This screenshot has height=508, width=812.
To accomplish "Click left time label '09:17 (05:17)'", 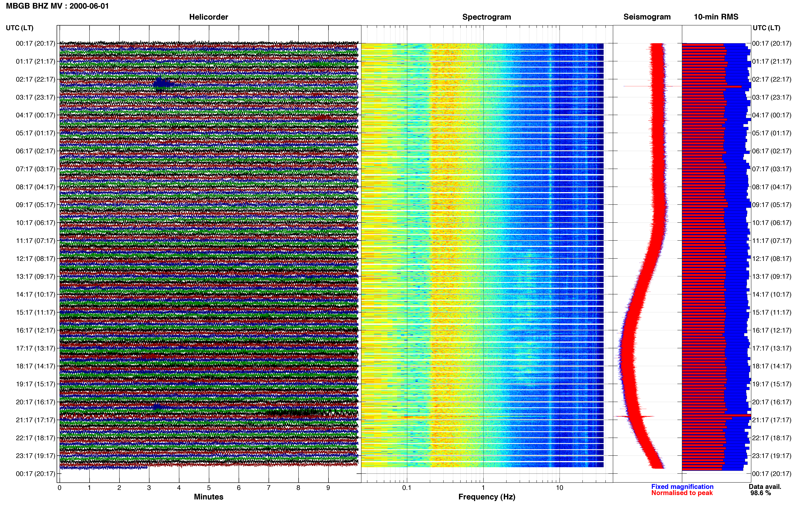I will (x=36, y=205).
